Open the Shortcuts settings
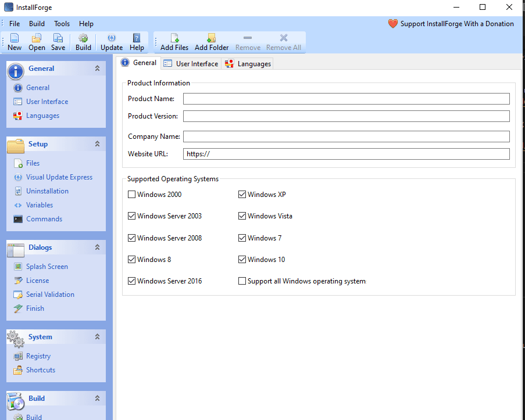 41,369
